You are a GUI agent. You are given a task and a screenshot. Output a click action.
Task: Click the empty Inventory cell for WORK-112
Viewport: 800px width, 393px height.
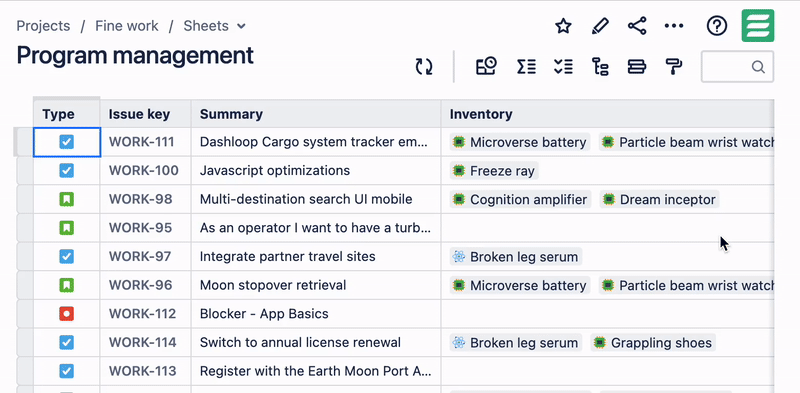pyautogui.click(x=607, y=313)
